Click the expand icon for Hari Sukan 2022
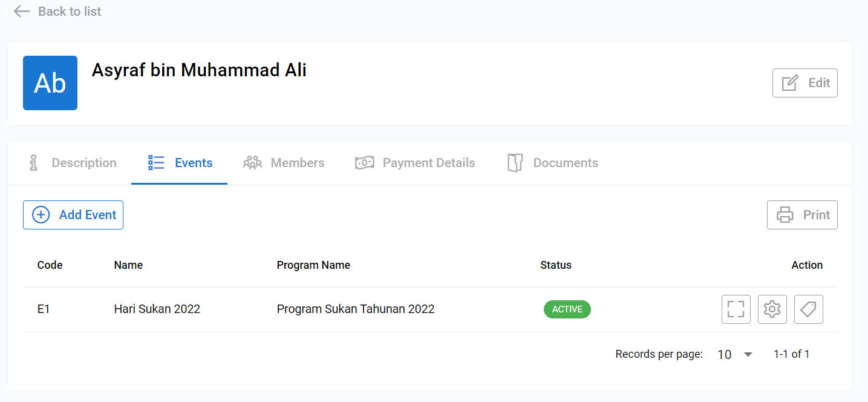868x402 pixels. pos(736,309)
